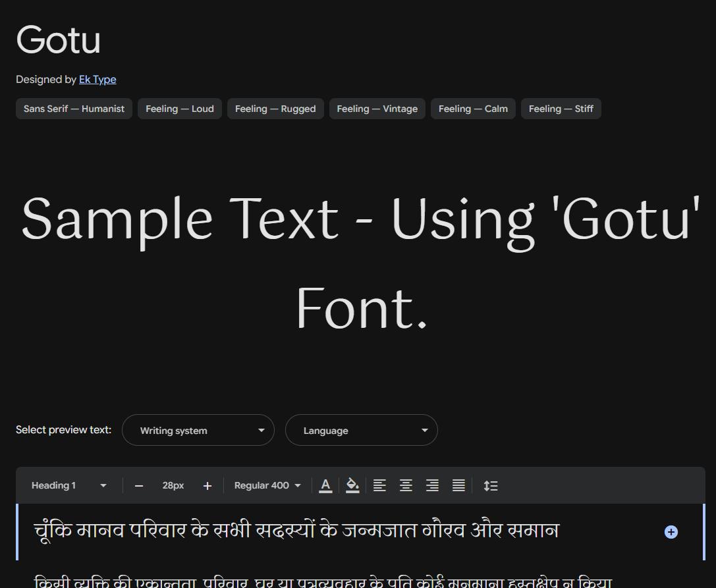Open the fill background color icon
Screen dimensions: 716x588
352,485
